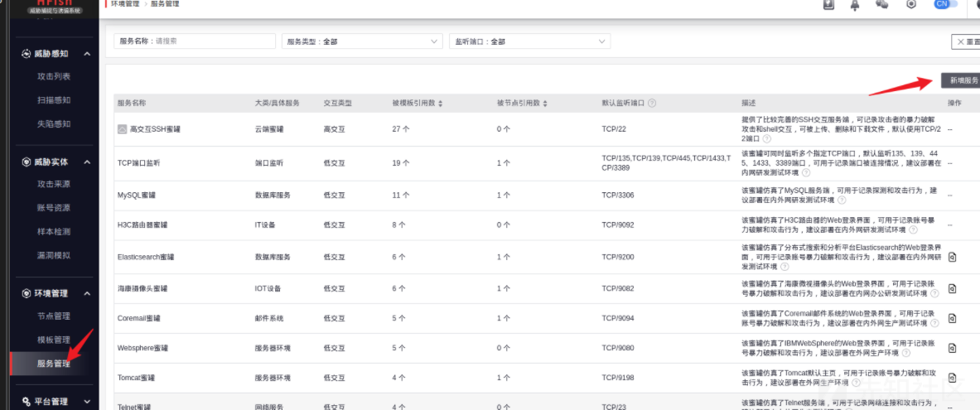Click help icon in Coremail蜜罐 description
Viewport: 980px width, 410px height.
point(934,323)
